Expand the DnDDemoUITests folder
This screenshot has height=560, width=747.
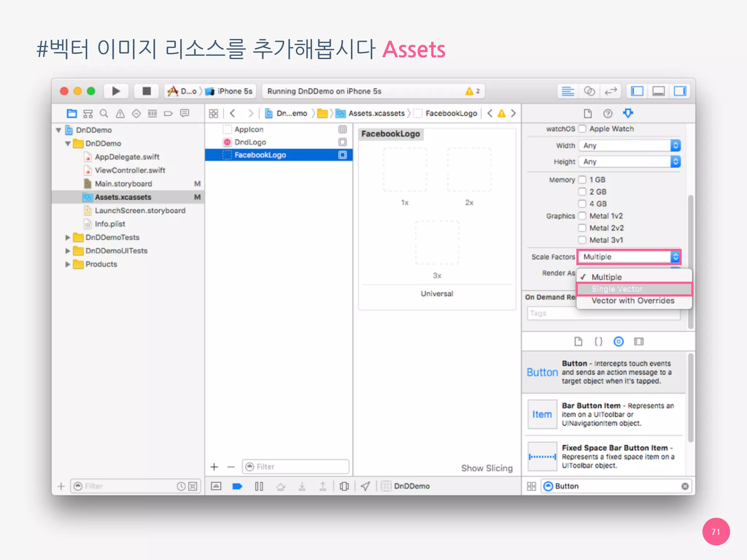coord(68,251)
